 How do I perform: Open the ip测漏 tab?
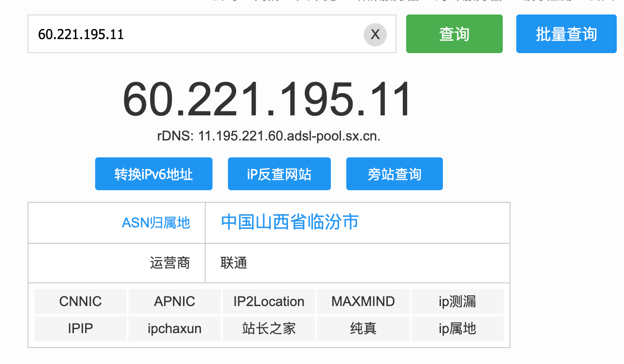tap(457, 302)
